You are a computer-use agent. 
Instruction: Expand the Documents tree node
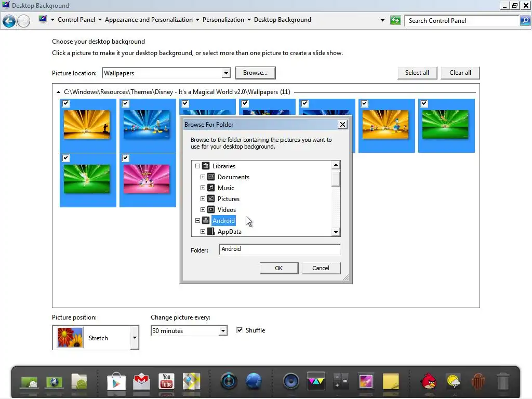pyautogui.click(x=203, y=177)
